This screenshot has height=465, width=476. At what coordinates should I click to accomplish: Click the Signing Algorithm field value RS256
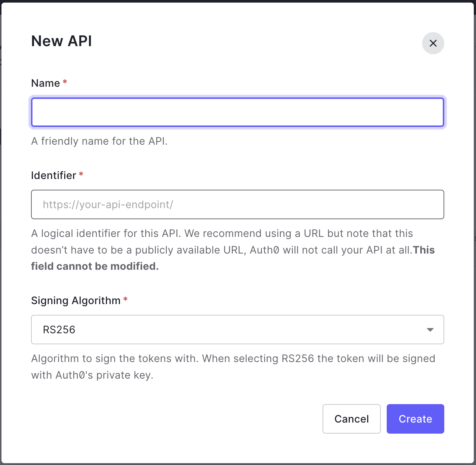coord(59,330)
